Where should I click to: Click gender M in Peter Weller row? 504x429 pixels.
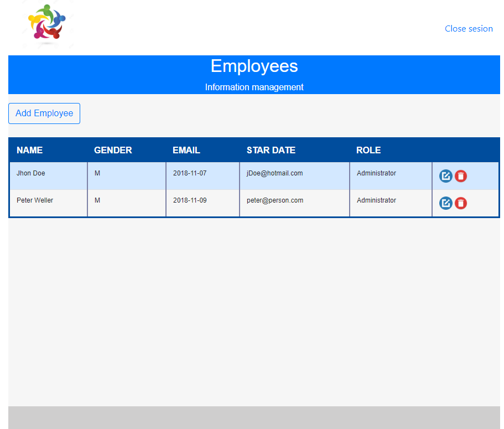pos(97,200)
